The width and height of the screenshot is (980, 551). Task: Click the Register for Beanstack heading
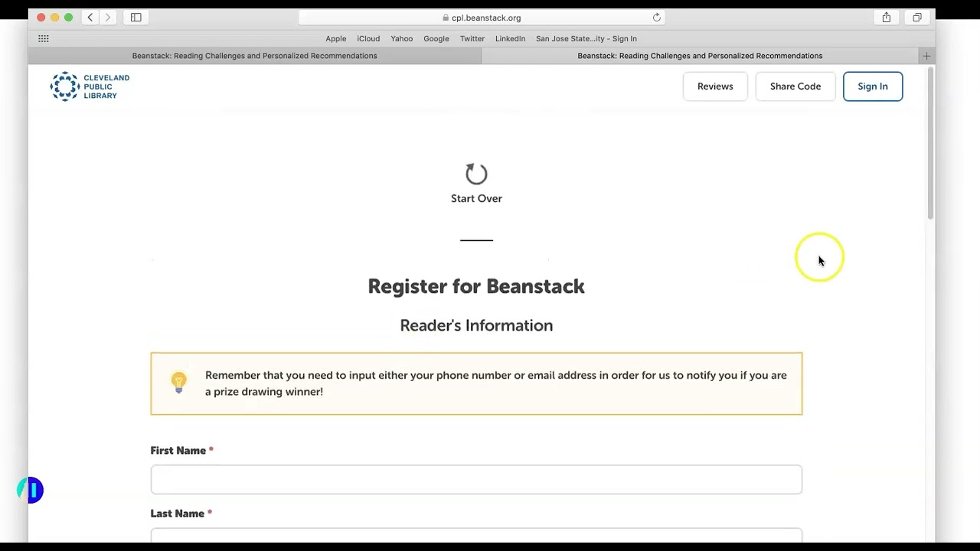[x=476, y=286]
